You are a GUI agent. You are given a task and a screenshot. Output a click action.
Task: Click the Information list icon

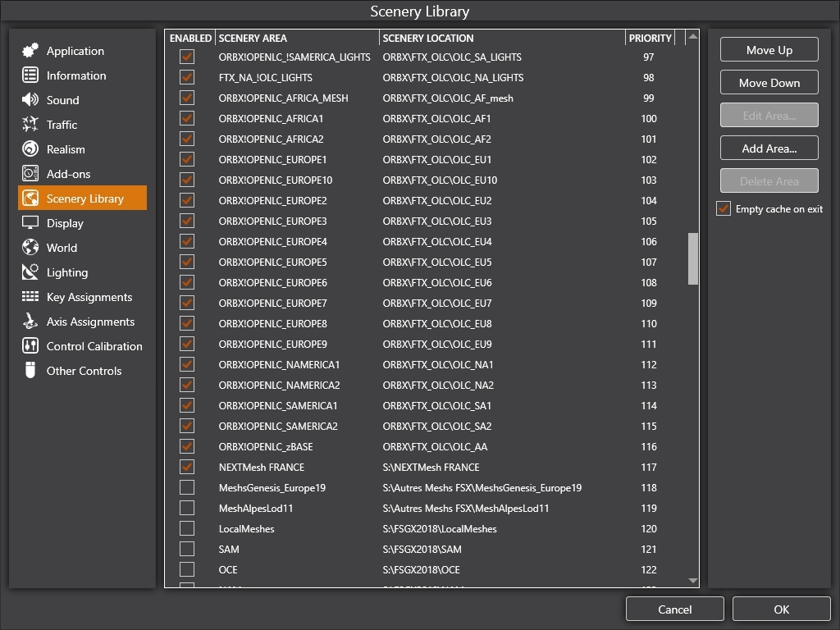pos(30,75)
